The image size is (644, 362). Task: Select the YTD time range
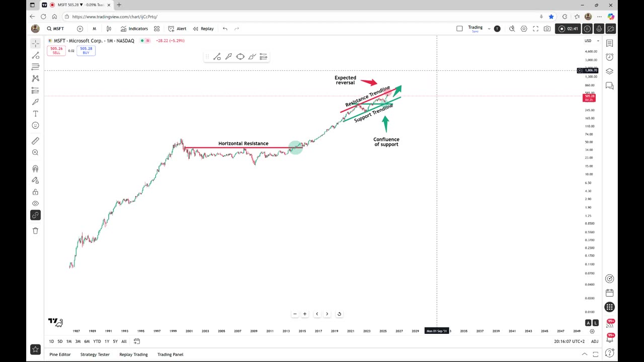pyautogui.click(x=97, y=341)
